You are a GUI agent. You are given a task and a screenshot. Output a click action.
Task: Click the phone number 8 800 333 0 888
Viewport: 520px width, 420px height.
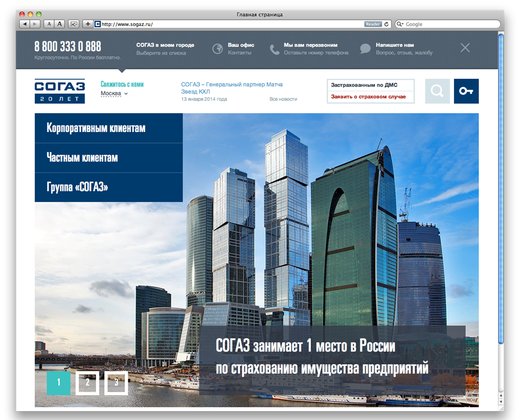click(x=67, y=46)
